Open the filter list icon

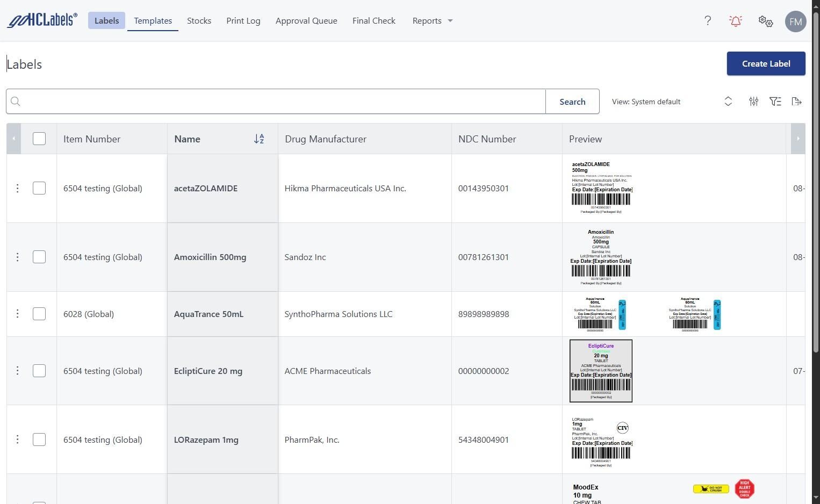click(x=775, y=102)
